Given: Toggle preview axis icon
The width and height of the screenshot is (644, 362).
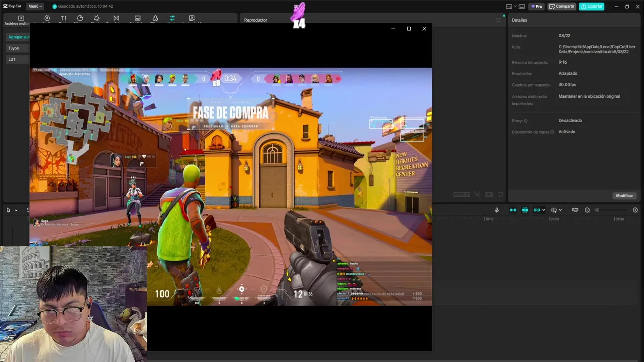Looking at the screenshot, I should pyautogui.click(x=554, y=210).
